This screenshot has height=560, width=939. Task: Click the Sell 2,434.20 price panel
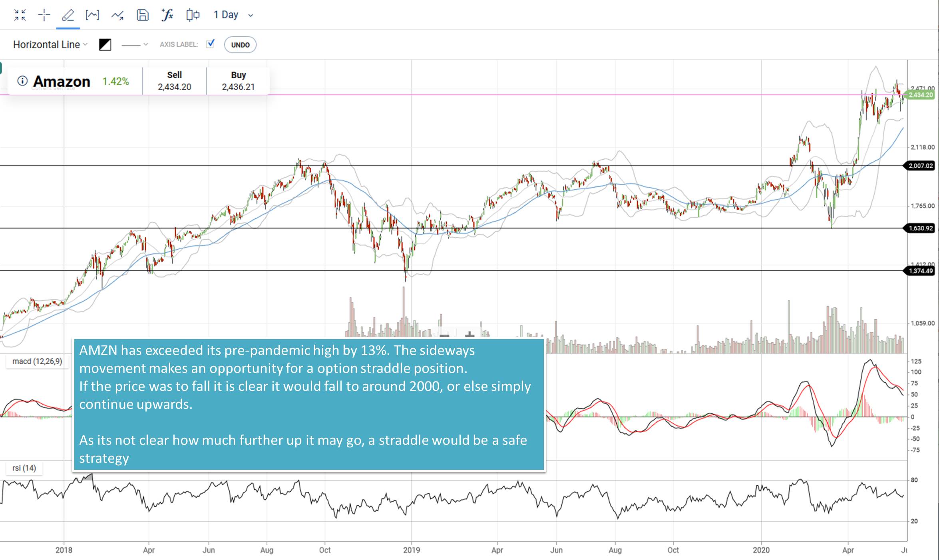coord(175,81)
